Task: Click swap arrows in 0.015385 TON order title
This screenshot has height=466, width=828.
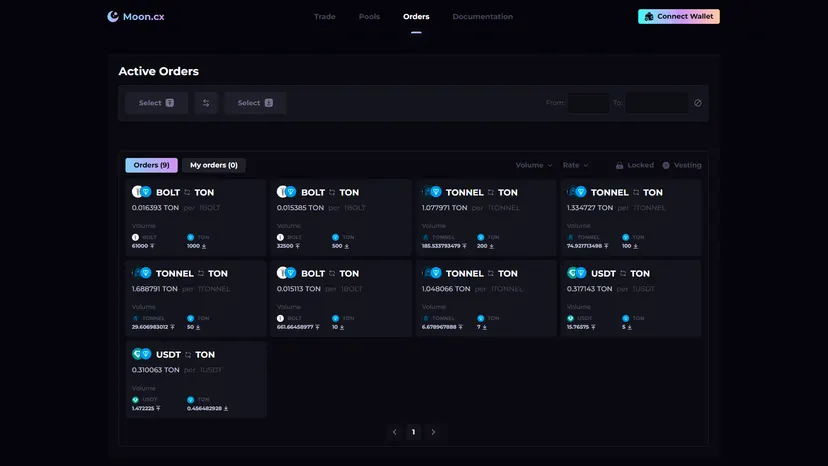Action: [332, 192]
